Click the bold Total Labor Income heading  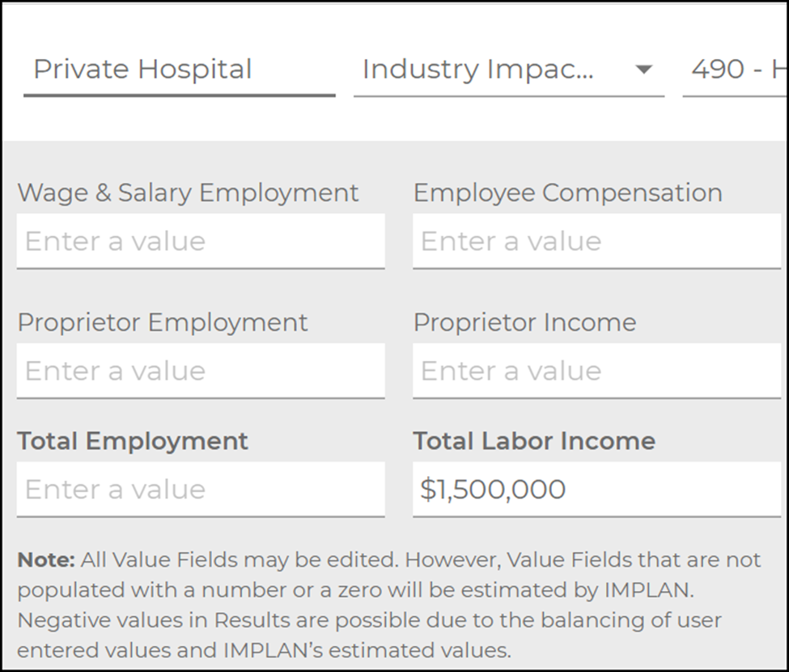533,441
